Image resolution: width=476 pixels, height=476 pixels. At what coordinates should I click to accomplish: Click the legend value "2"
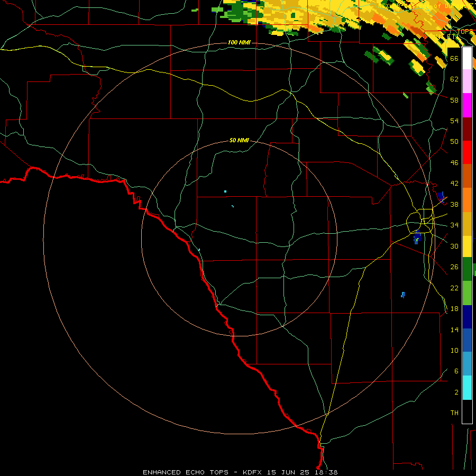456,392
